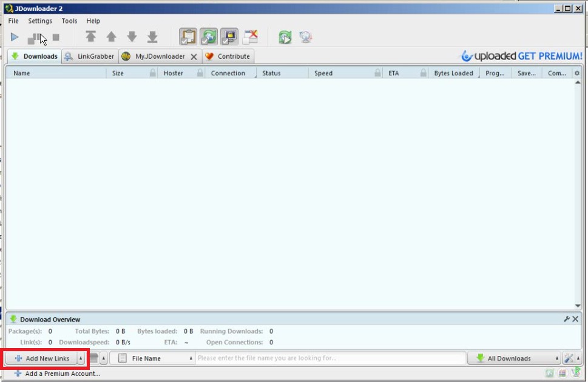Sort by the Status column header
The width and height of the screenshot is (588, 382).
click(282, 73)
